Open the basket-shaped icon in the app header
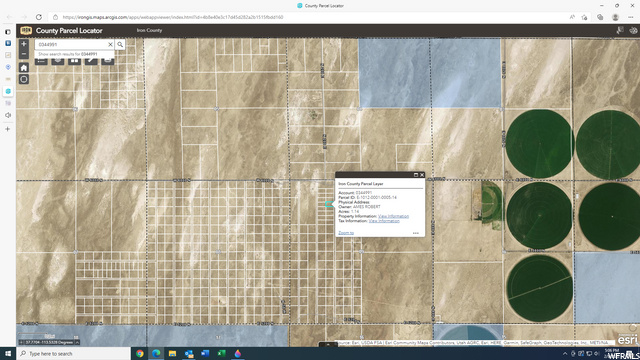640x360 pixels. 633,31
